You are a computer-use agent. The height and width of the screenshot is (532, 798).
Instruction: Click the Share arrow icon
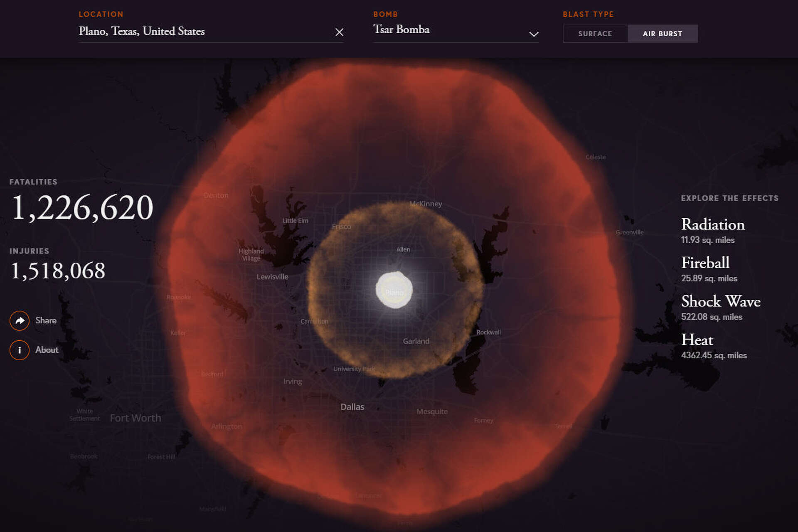[x=20, y=320]
